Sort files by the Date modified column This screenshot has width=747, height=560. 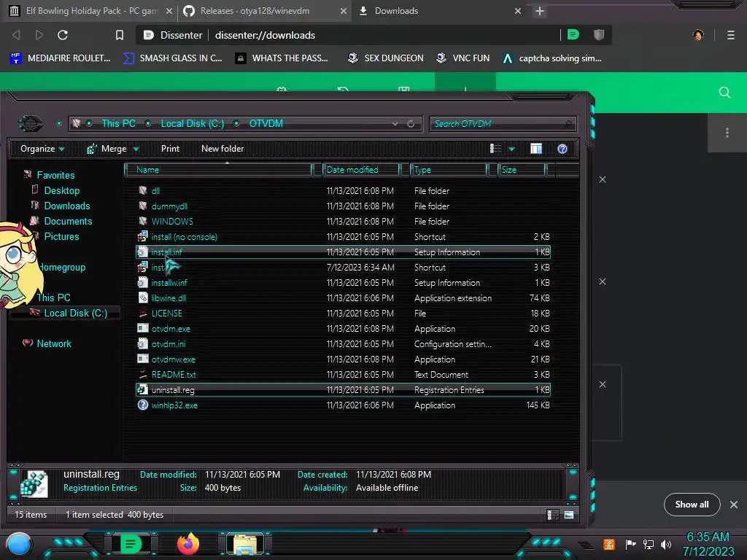(x=360, y=170)
